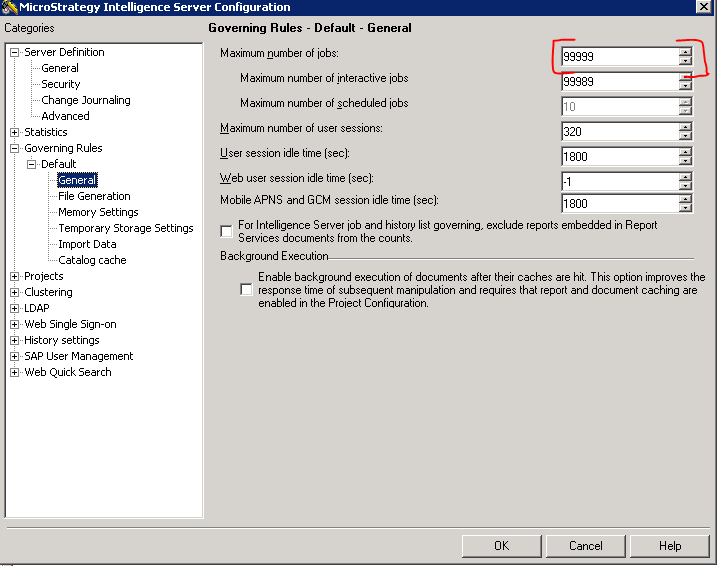Open Catalog cache category
This screenshot has width=718, height=566.
[x=92, y=261]
